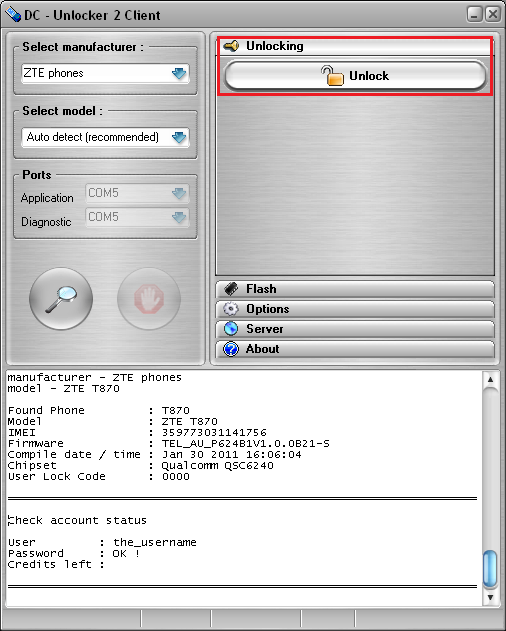
Task: Switch to the Server section
Action: pos(355,329)
